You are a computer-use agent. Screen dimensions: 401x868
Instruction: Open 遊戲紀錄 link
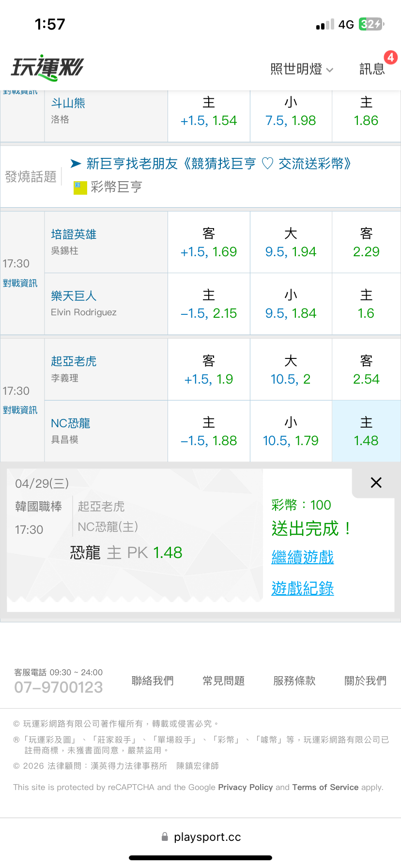tap(303, 589)
